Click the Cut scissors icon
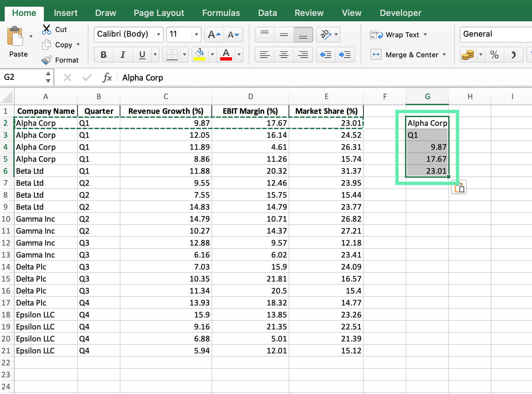Image resolution: width=532 pixels, height=394 pixels. coord(47,29)
